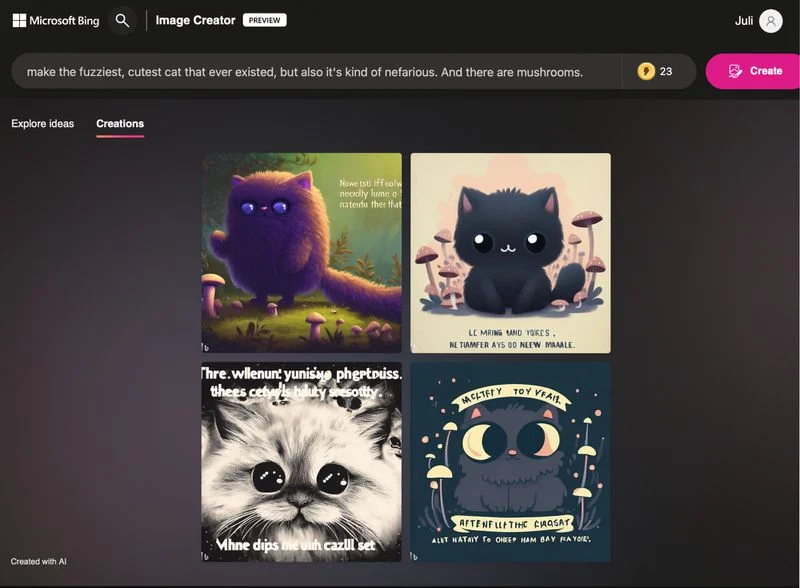Click the PREVIEW badge

264,20
